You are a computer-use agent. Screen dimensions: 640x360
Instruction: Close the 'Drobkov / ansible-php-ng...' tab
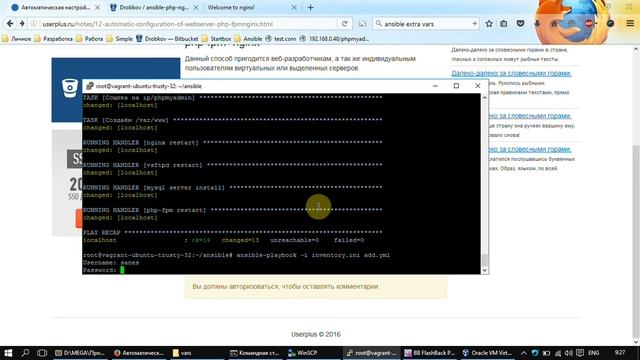pos(196,7)
